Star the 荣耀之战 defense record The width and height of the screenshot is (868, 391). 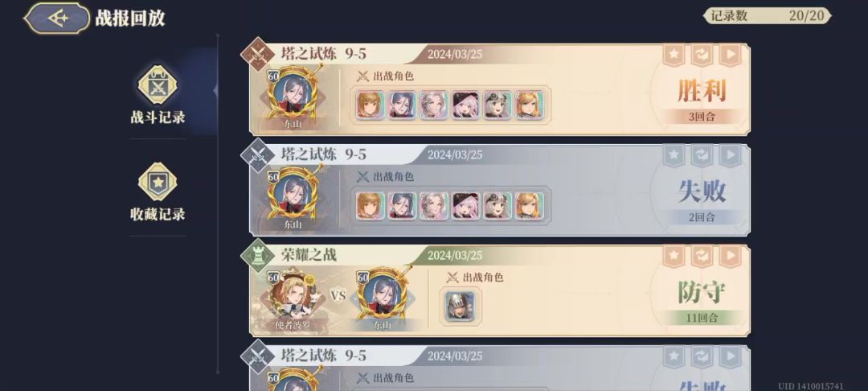point(674,257)
